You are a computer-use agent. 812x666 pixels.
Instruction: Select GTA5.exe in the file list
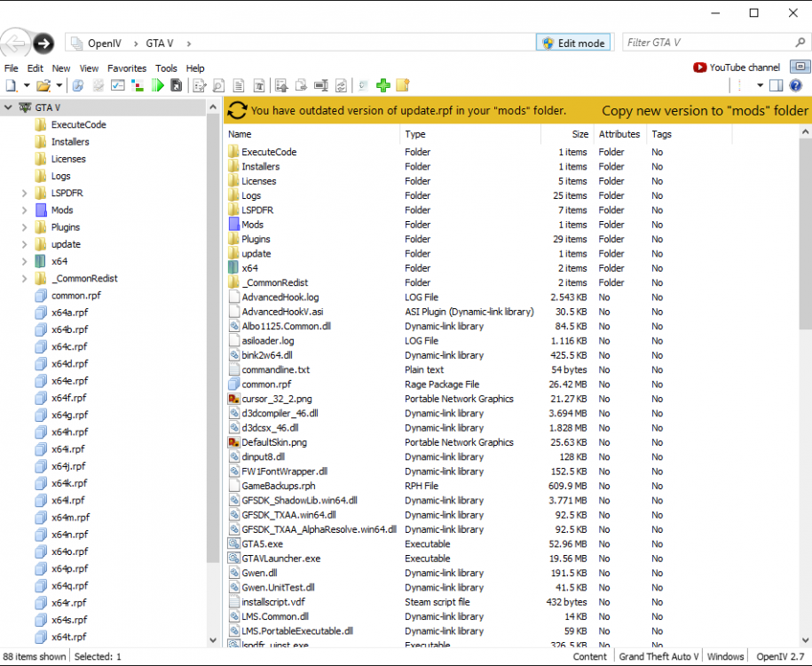point(262,544)
